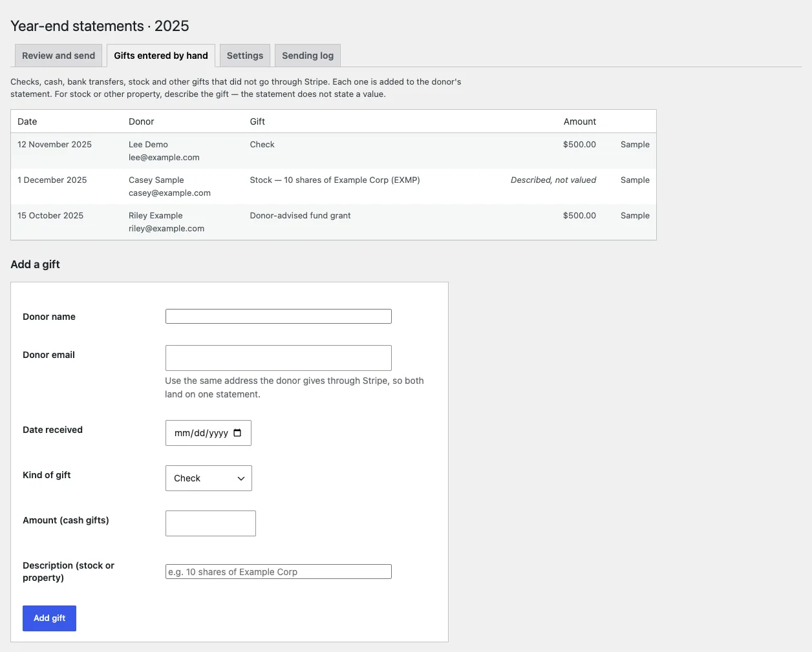Click the $500.00 amount in Lee Demo row
812x652 pixels.
(579, 145)
